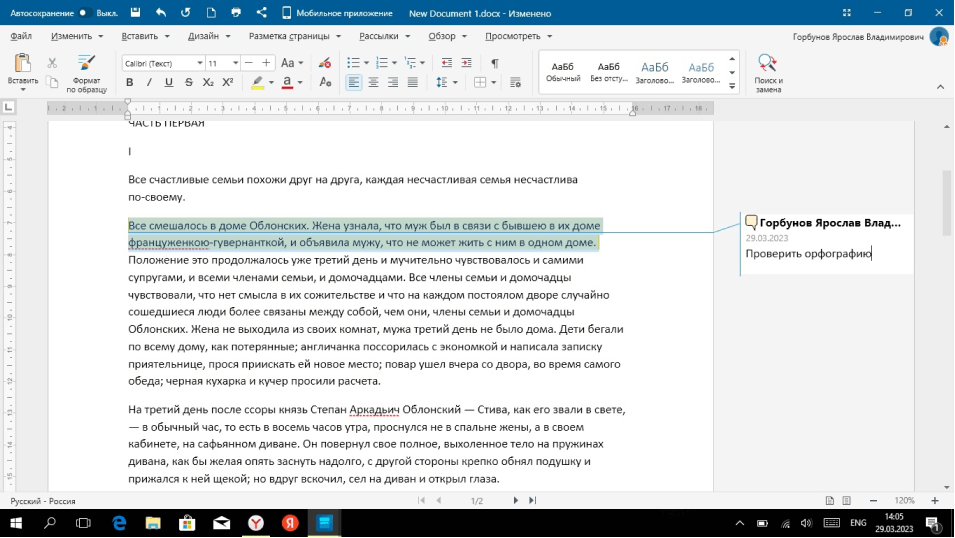This screenshot has height=538, width=955.
Task: Justify the text
Action: pos(412,82)
